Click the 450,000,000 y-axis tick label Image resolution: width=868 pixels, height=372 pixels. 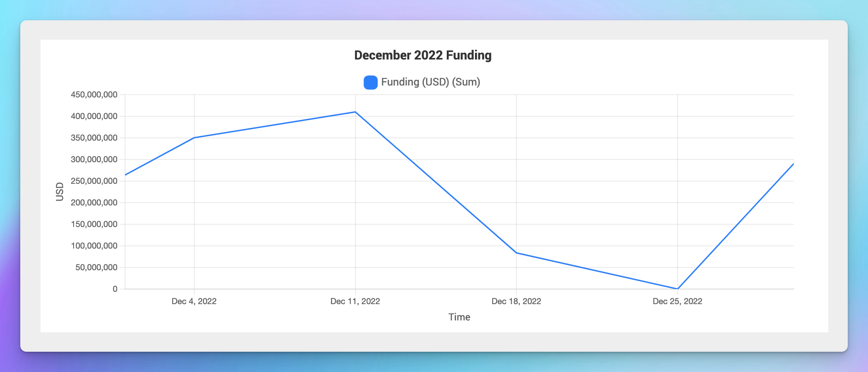(x=94, y=95)
